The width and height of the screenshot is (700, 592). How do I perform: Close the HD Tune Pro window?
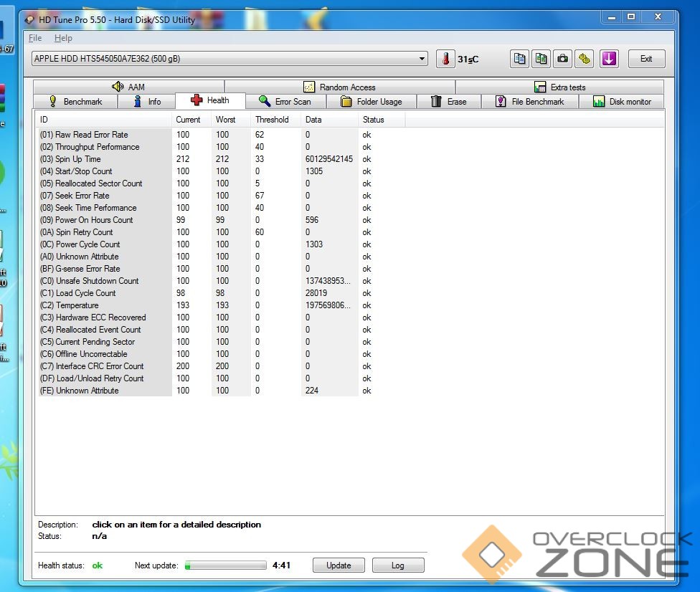658,17
